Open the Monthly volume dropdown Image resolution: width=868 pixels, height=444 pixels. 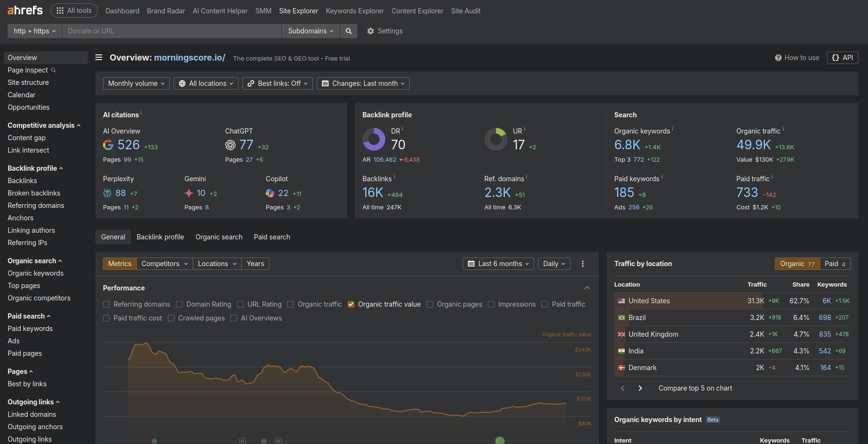tap(136, 83)
